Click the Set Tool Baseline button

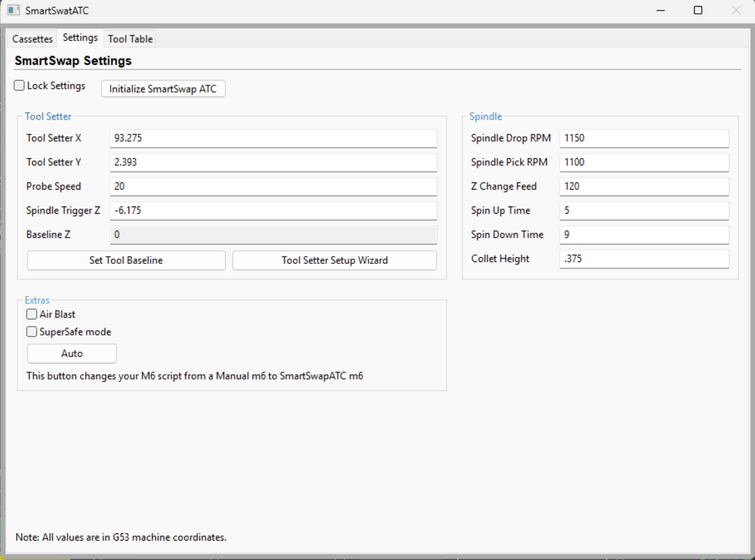coord(126,260)
